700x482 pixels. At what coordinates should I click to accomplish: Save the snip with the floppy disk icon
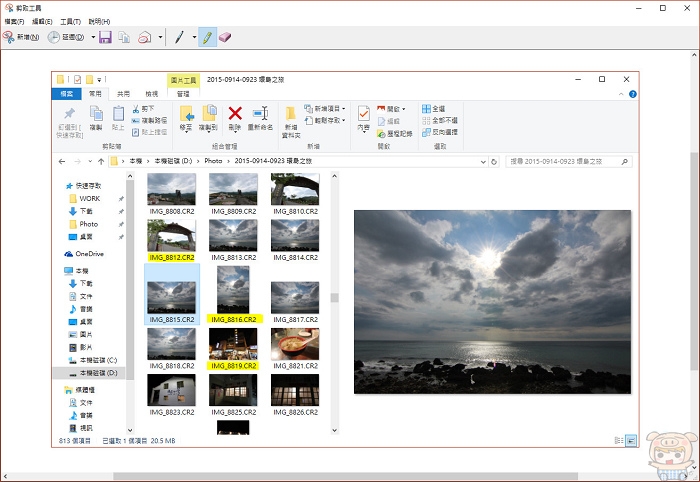(105, 37)
